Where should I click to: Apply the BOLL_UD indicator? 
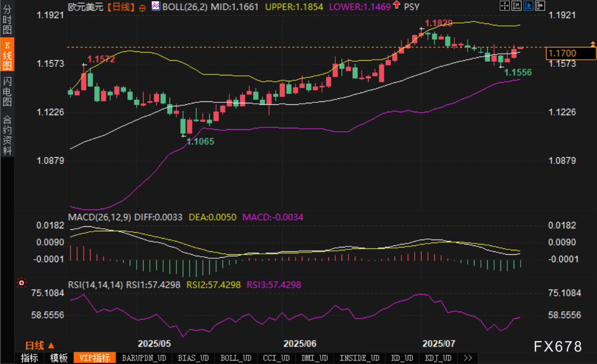tap(236, 358)
